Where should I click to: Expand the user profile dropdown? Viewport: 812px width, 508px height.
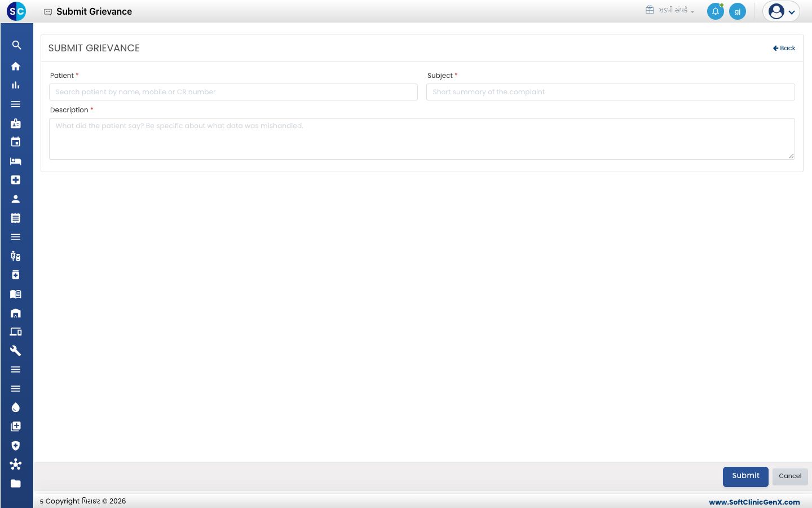point(782,11)
